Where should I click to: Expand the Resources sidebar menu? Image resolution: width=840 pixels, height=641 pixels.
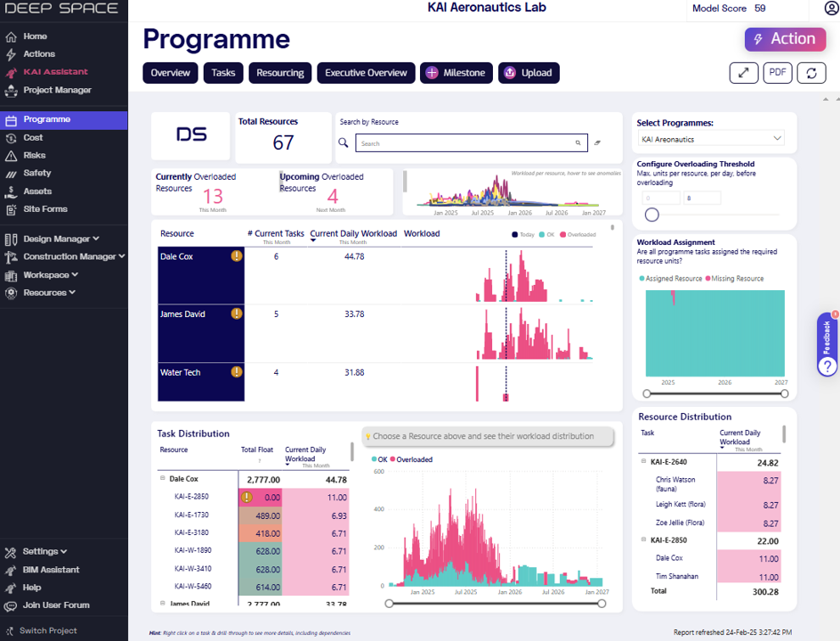[x=49, y=293]
